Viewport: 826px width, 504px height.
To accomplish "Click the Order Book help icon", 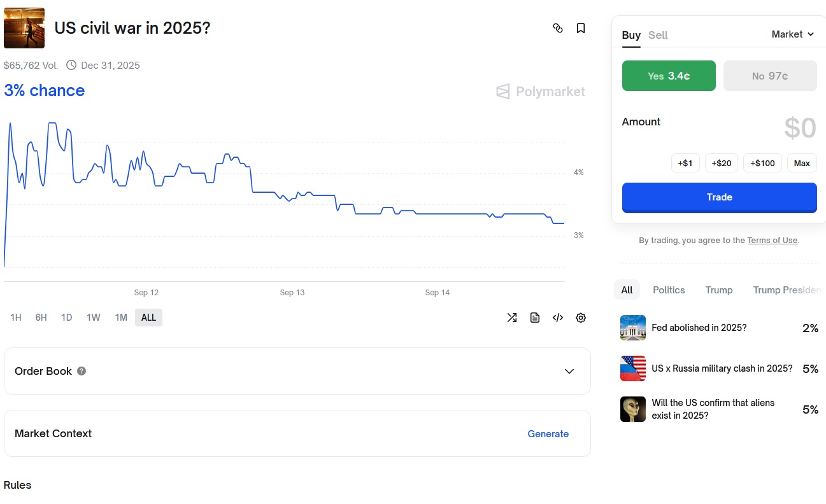I will click(82, 371).
